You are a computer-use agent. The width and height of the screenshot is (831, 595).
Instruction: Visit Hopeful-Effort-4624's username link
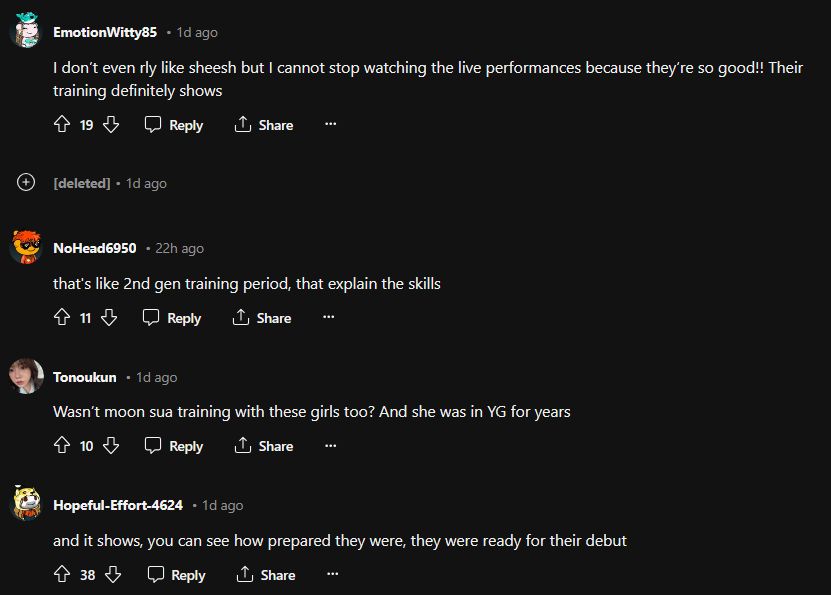[118, 505]
